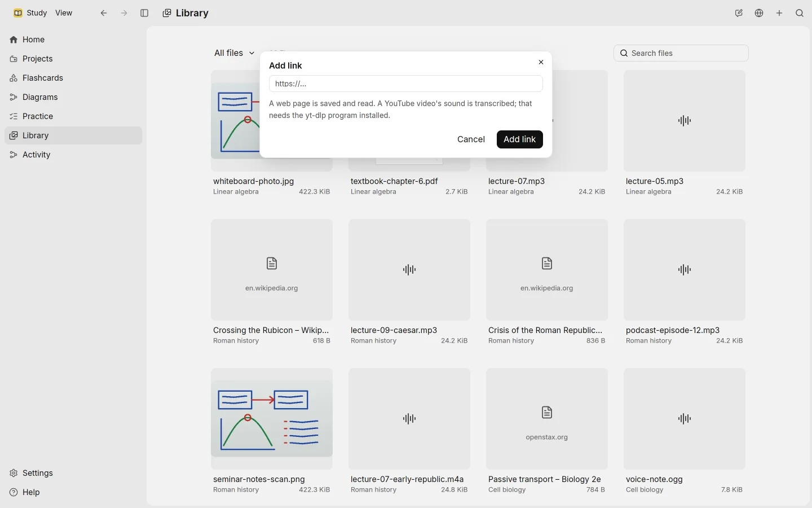Click the Settings gear icon
This screenshot has height=508, width=812.
(x=14, y=473)
